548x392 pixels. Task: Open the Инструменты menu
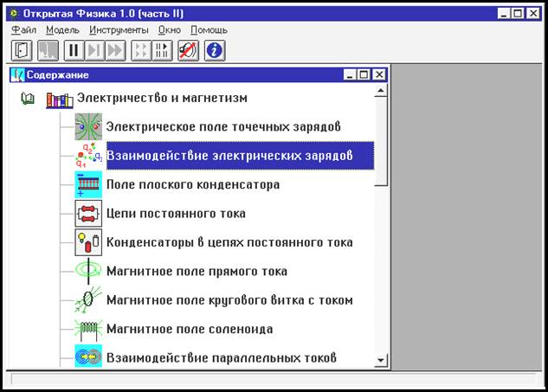pos(119,30)
